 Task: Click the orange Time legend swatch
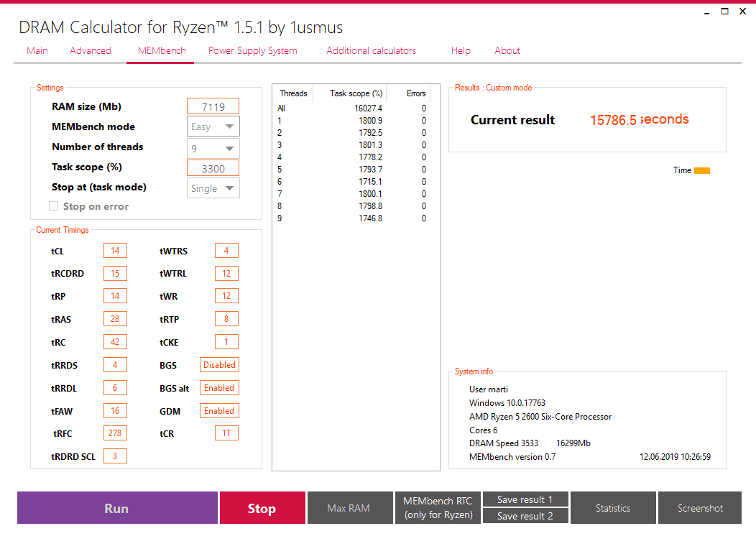pyautogui.click(x=702, y=170)
